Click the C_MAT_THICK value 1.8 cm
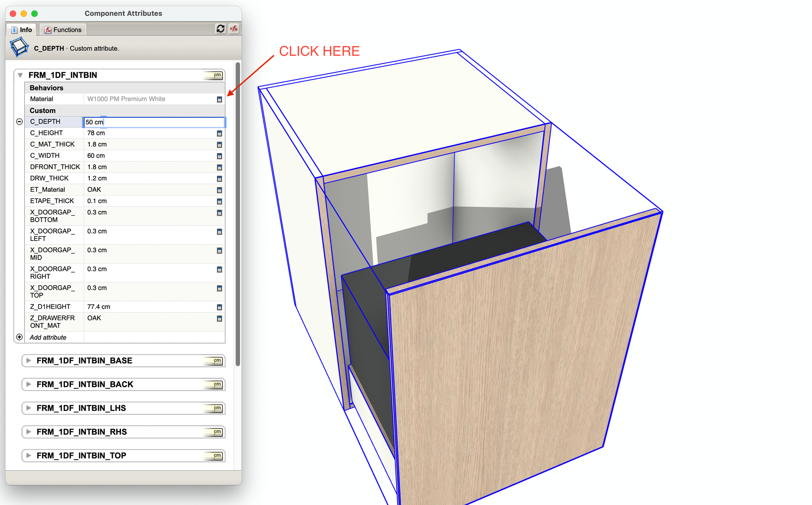 point(97,144)
